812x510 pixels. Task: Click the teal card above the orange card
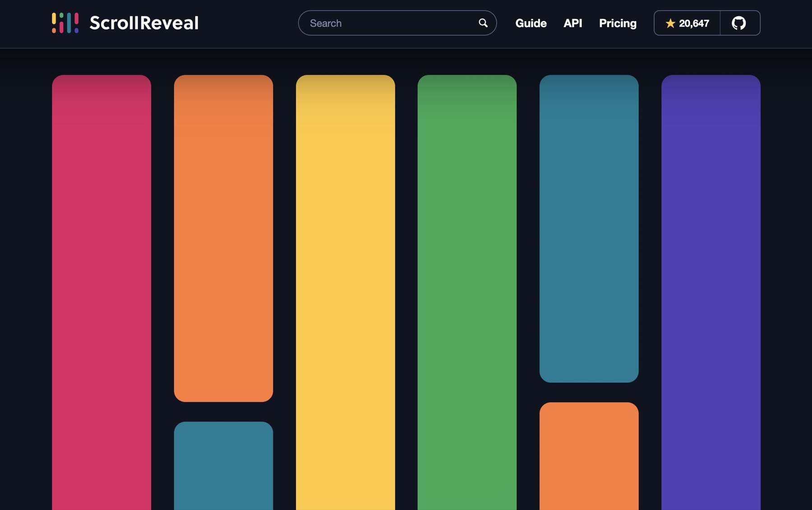pyautogui.click(x=589, y=228)
